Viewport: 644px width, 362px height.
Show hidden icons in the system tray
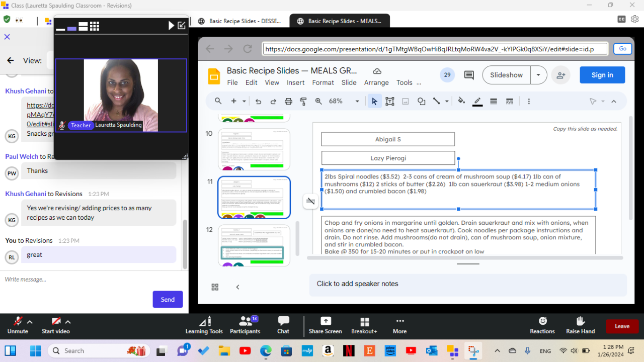click(497, 350)
